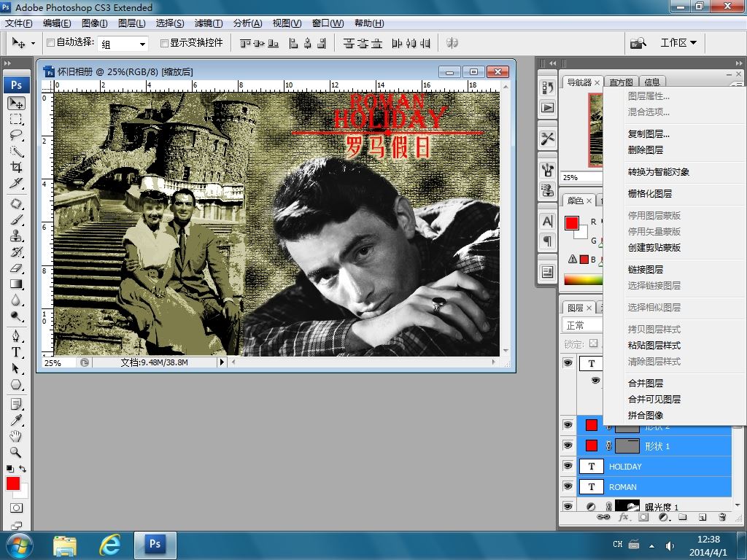This screenshot has width=747, height=560.
Task: Choose 合并图层 from context menu
Action: coord(646,384)
